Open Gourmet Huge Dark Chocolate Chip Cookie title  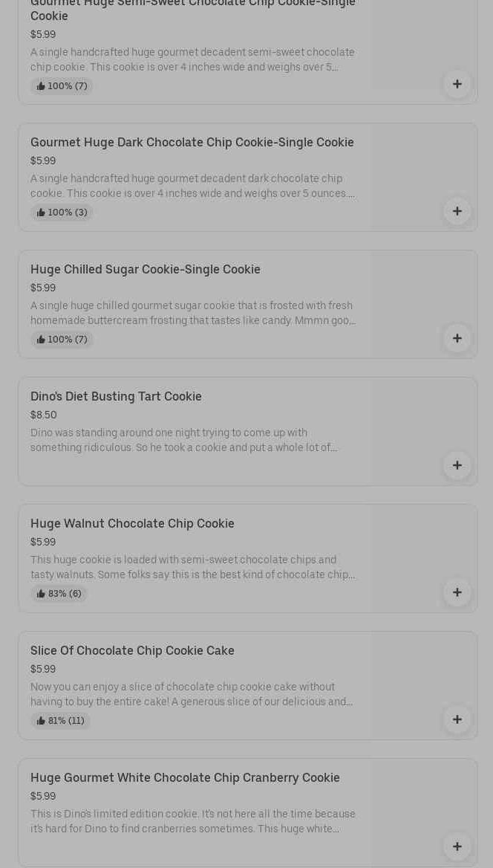point(192,142)
